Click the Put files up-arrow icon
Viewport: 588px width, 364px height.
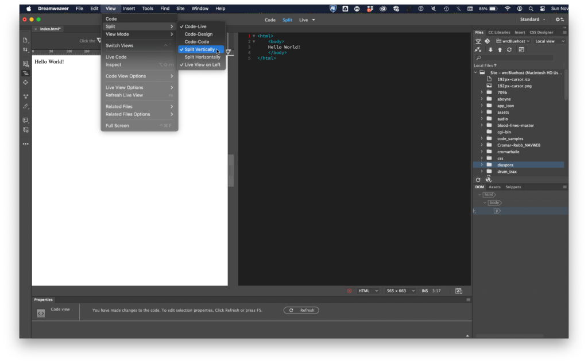[x=500, y=50]
